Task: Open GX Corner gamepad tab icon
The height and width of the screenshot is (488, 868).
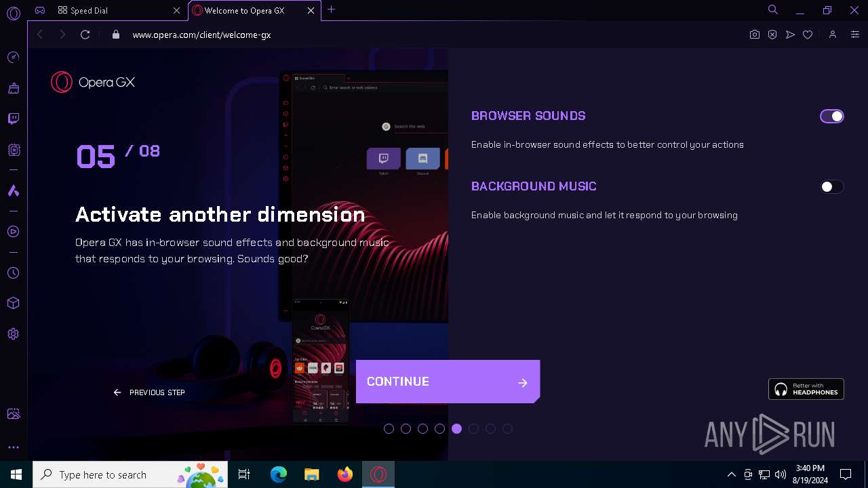Action: [40, 10]
